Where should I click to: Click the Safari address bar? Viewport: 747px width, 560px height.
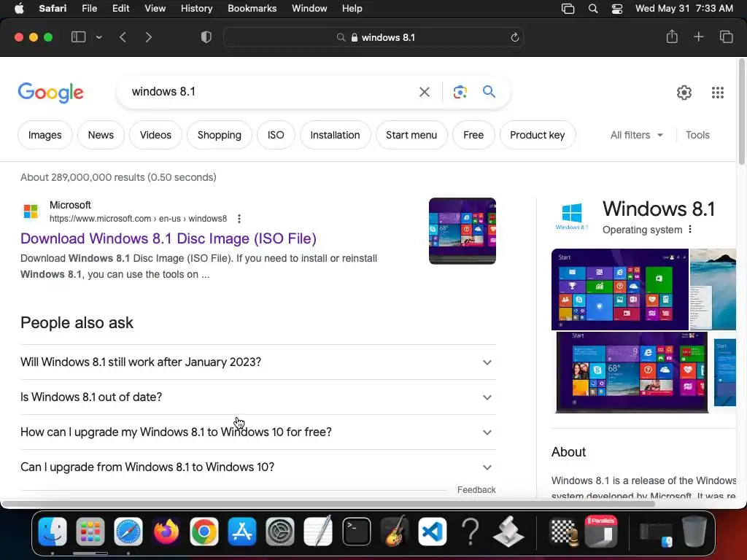click(373, 37)
